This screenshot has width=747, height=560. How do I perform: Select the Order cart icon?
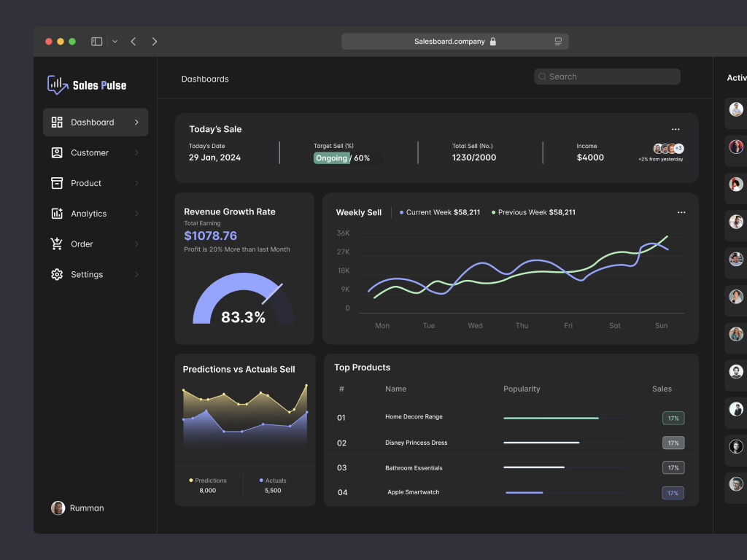[x=57, y=244]
